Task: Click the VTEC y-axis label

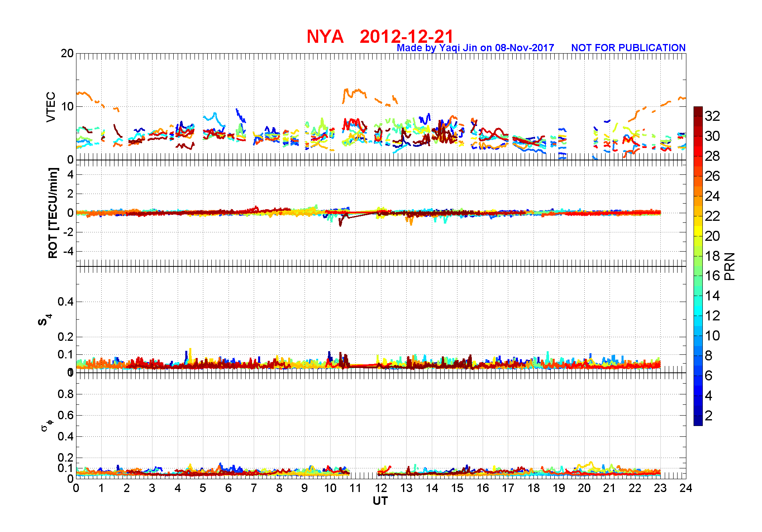Action: [51, 107]
